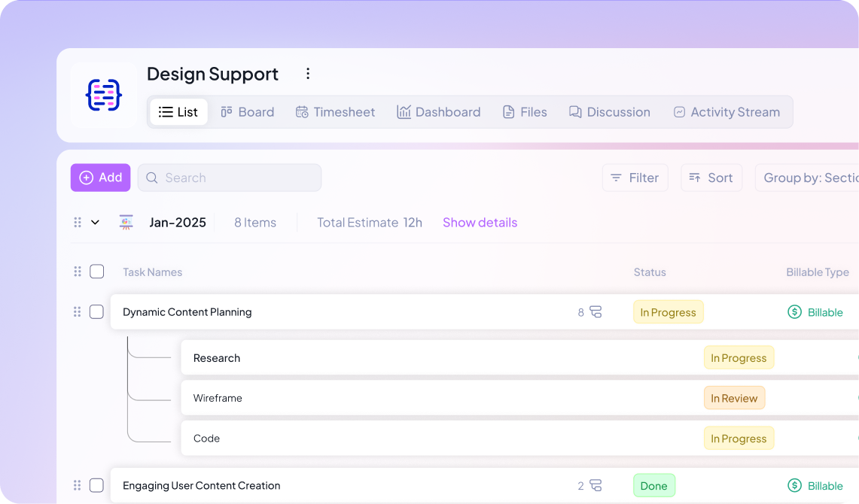859x504 pixels.
Task: Open the Filter options
Action: pyautogui.click(x=635, y=178)
